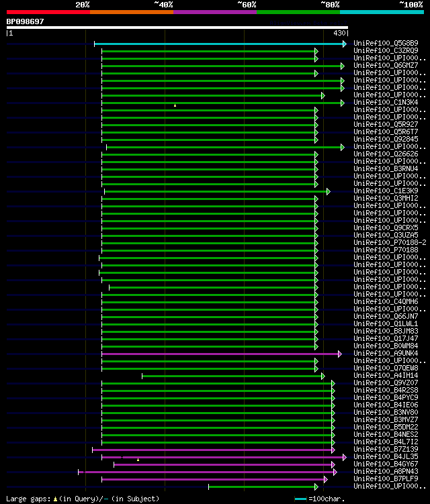Click the cyan arrowhead of the UniRef100_Q5G8B9 alignment

pyautogui.click(x=345, y=44)
